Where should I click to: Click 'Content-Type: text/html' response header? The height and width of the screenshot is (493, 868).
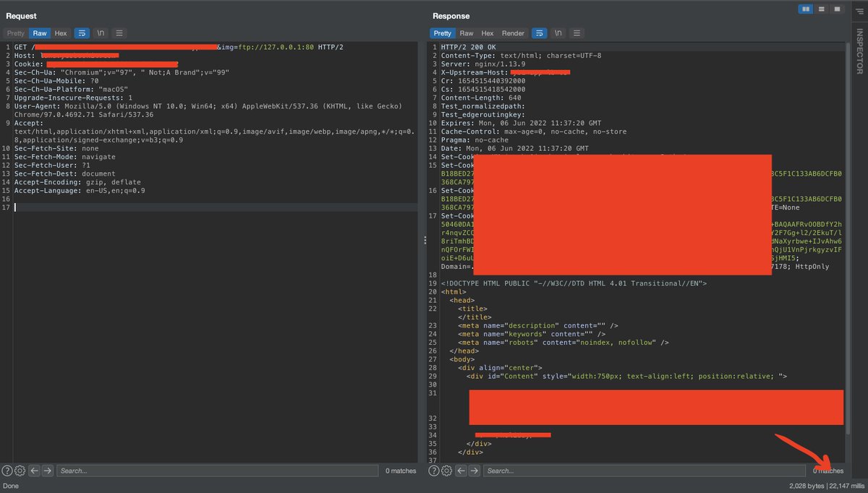coord(521,55)
